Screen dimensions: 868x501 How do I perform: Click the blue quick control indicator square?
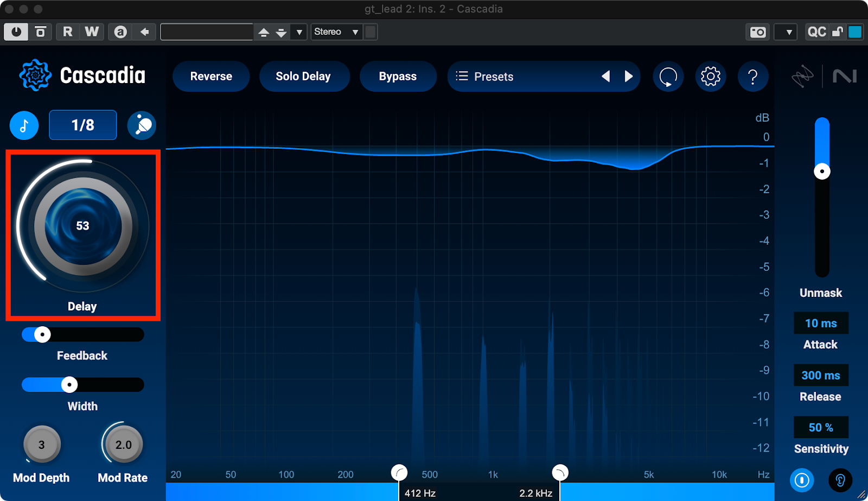click(x=855, y=32)
